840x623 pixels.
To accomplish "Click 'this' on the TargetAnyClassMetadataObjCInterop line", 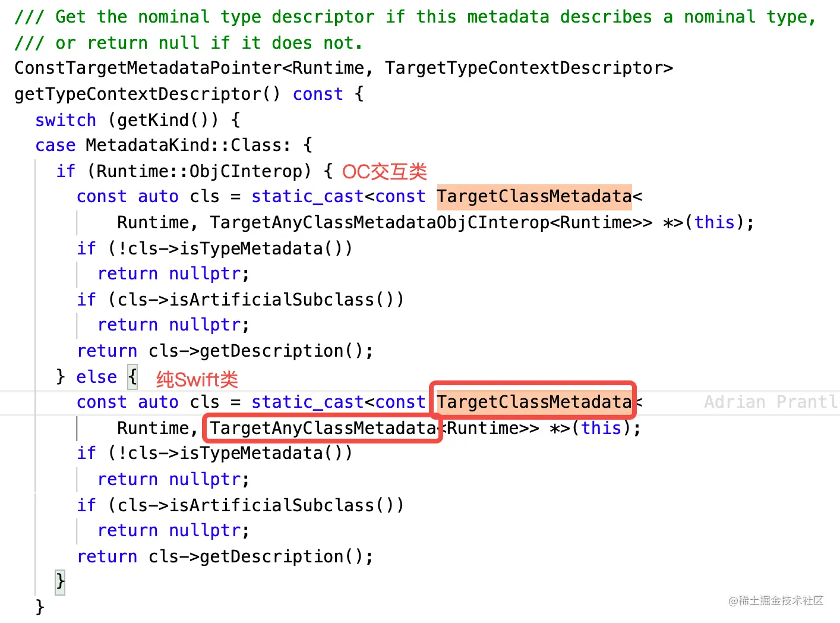I will (715, 222).
